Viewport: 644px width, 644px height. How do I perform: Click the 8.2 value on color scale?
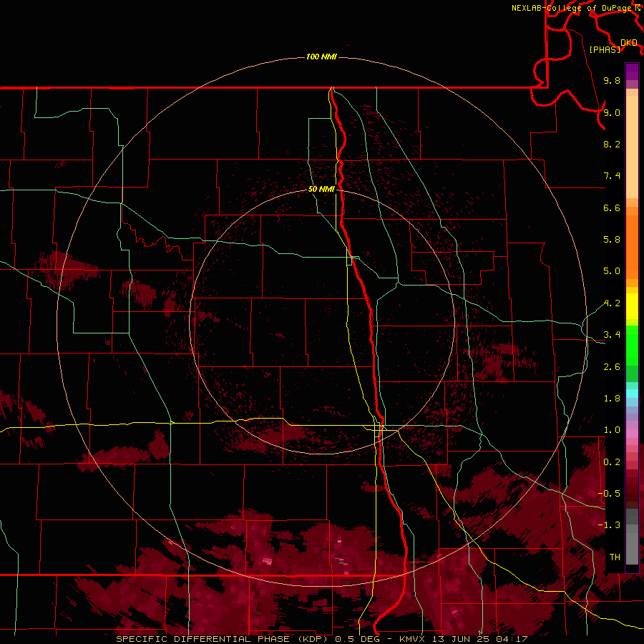612,144
